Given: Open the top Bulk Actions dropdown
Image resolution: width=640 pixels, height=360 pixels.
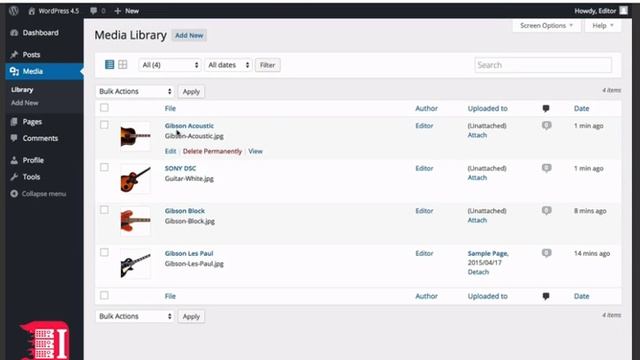Looking at the screenshot, I should point(135,91).
